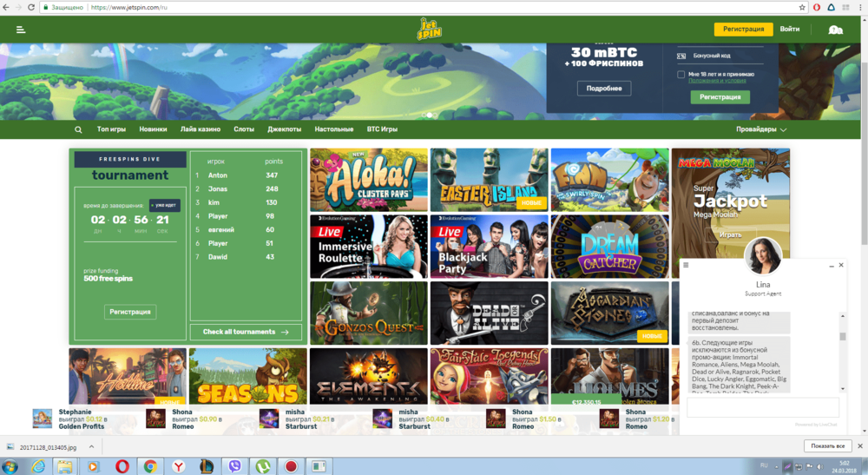868x475 pixels.
Task: Expand the Провайдеры dropdown
Action: [761, 129]
